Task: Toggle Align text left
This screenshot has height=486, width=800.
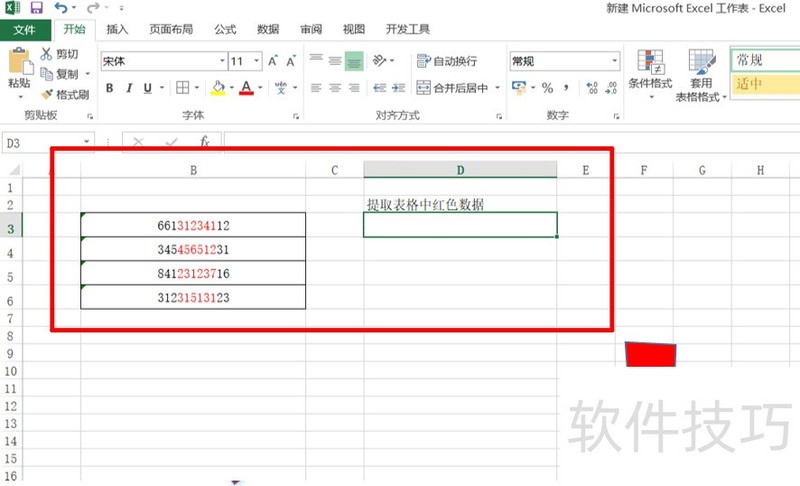Action: tap(316, 88)
